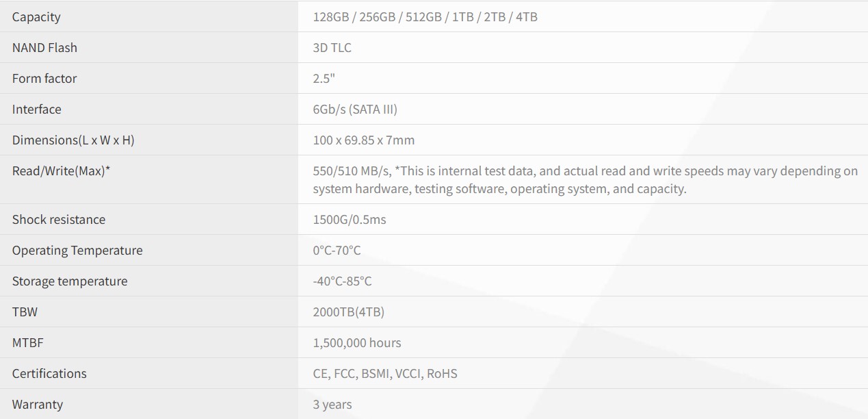Select the '3 years' warranty value

[332, 404]
